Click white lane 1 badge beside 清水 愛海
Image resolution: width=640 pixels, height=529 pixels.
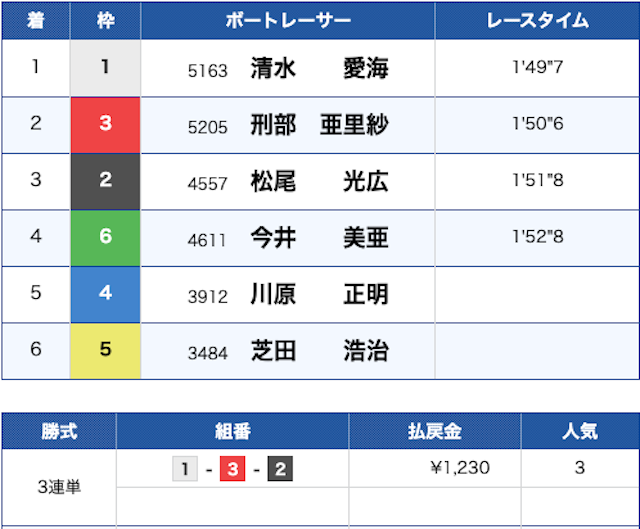(x=105, y=69)
